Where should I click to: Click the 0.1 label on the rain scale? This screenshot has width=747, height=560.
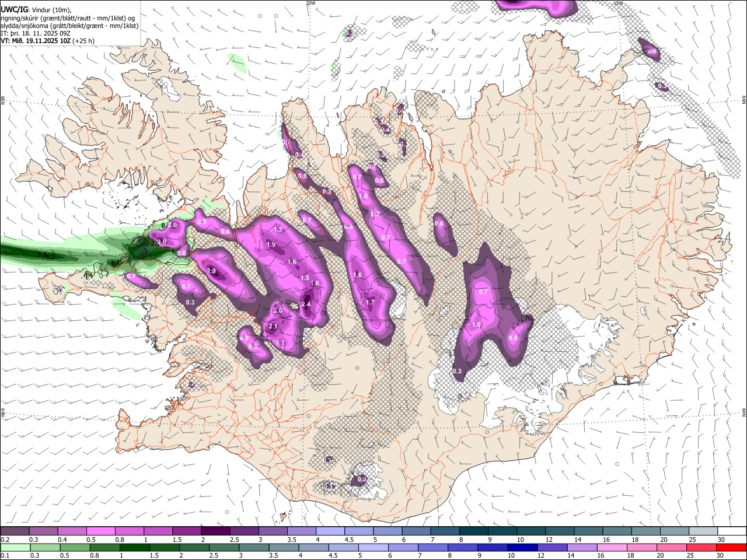[5, 556]
